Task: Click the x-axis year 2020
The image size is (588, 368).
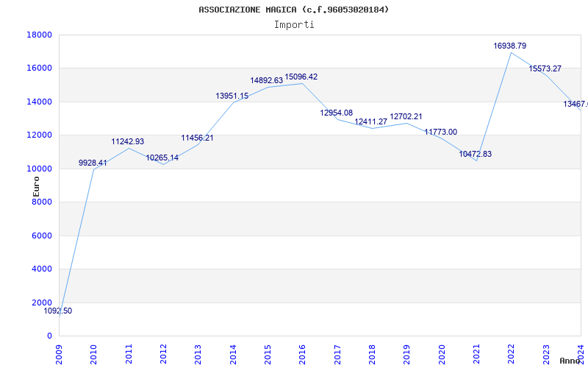Action: [442, 355]
